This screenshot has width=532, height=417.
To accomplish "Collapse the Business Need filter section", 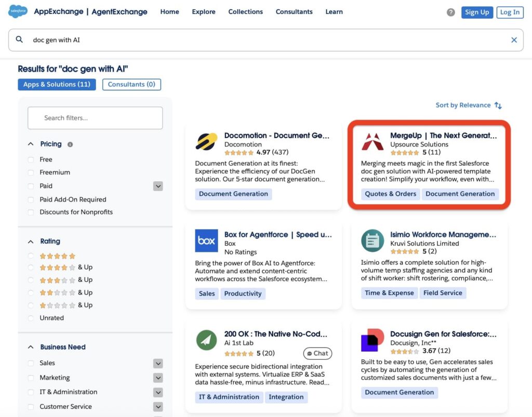I will point(31,347).
